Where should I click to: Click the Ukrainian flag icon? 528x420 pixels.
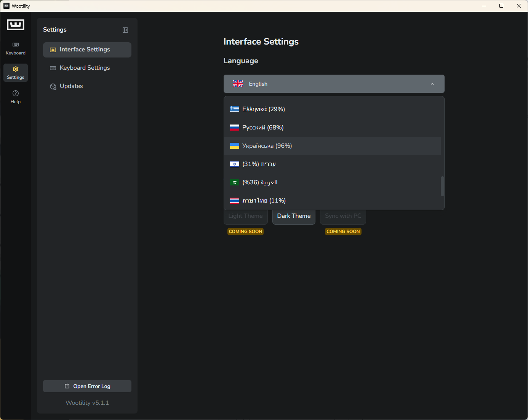tap(235, 146)
